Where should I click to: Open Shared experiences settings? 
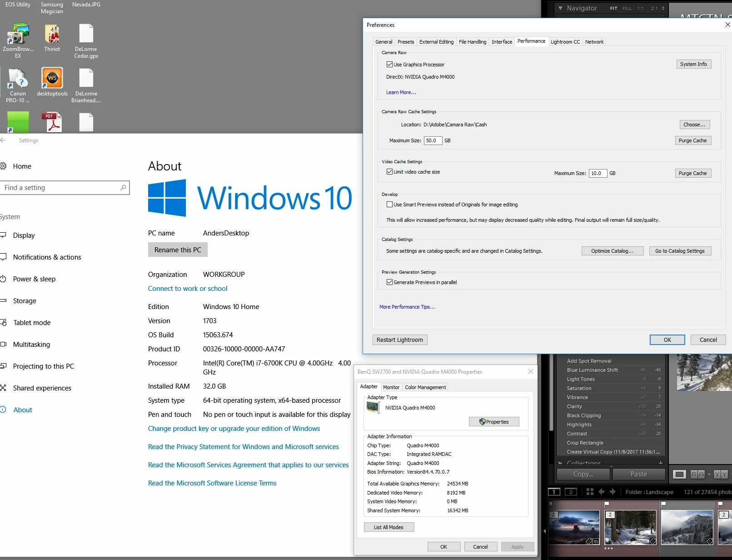tap(42, 388)
